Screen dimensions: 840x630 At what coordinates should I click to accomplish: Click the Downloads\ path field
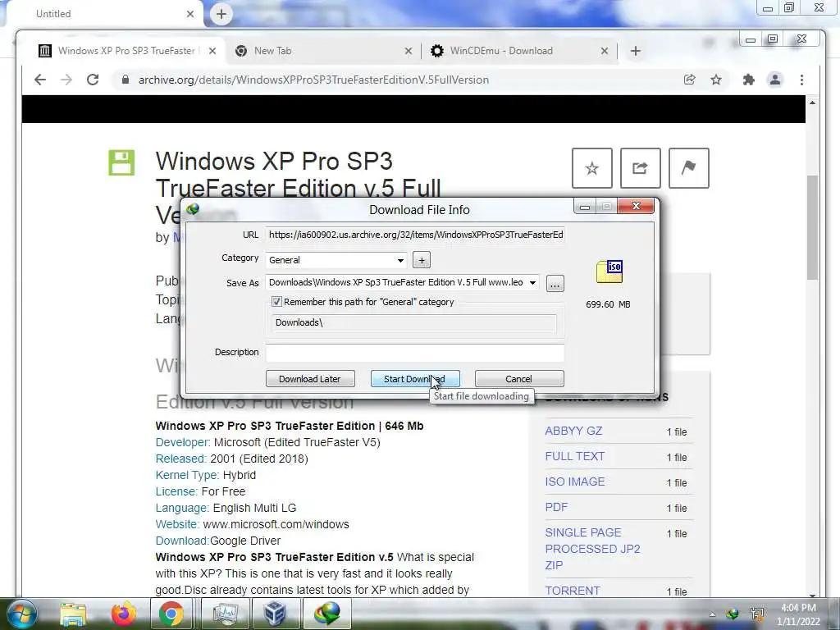(x=414, y=322)
